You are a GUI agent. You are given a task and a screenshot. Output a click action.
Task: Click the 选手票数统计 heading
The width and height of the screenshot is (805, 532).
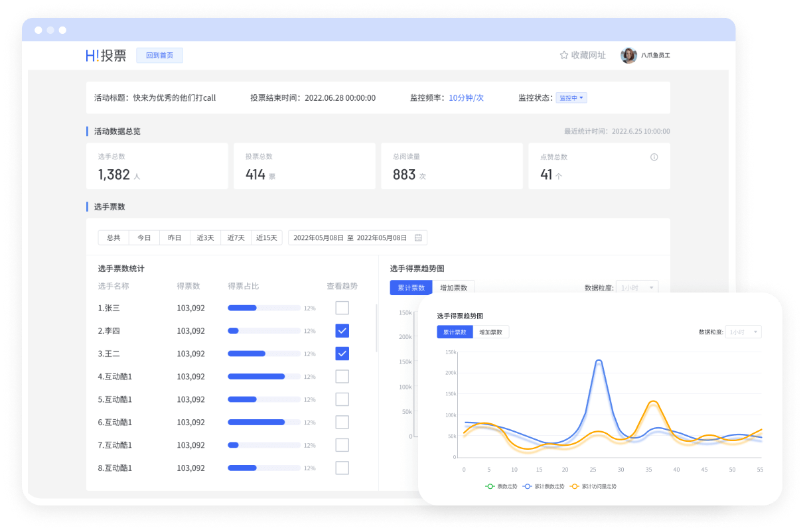pyautogui.click(x=121, y=269)
